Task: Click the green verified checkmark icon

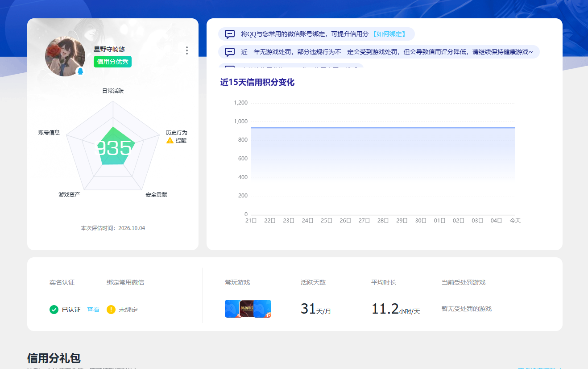Action: point(54,310)
